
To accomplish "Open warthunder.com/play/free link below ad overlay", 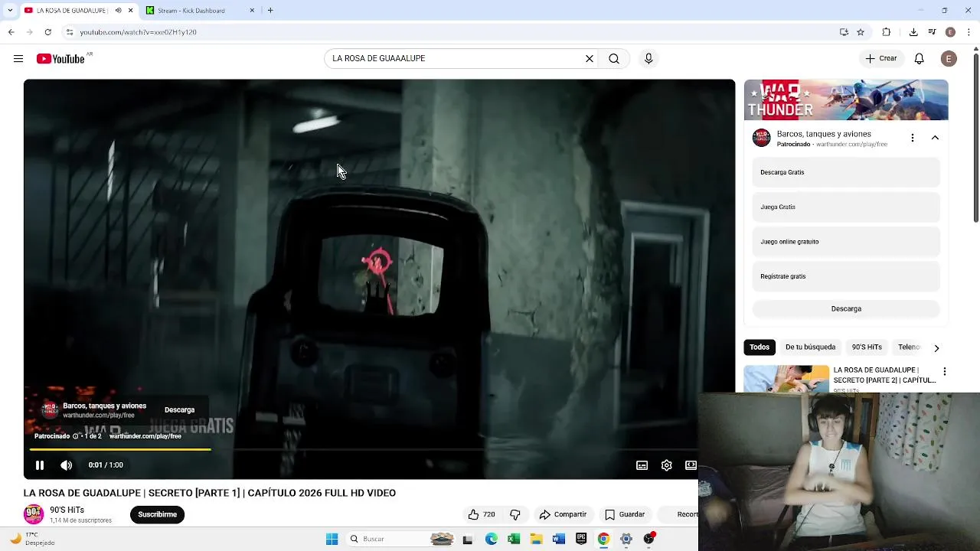I will 145,436.
